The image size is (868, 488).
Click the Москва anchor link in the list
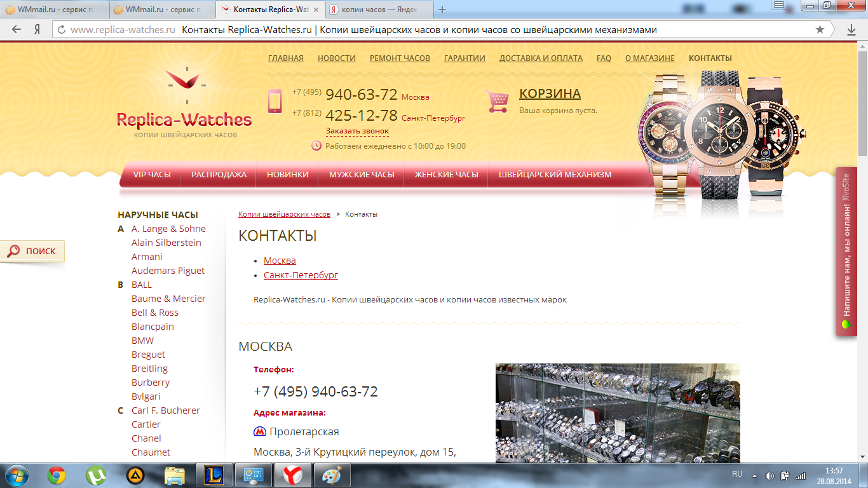280,261
